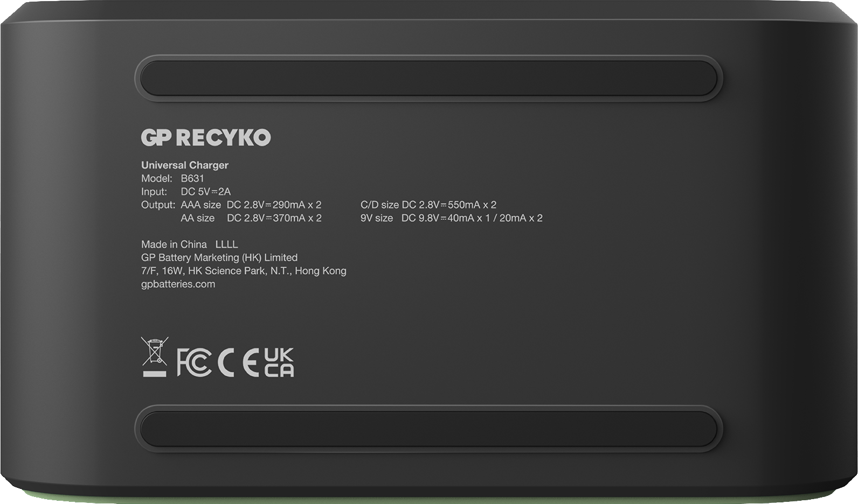
Task: Click the UKCA certification mark
Action: coord(279,362)
